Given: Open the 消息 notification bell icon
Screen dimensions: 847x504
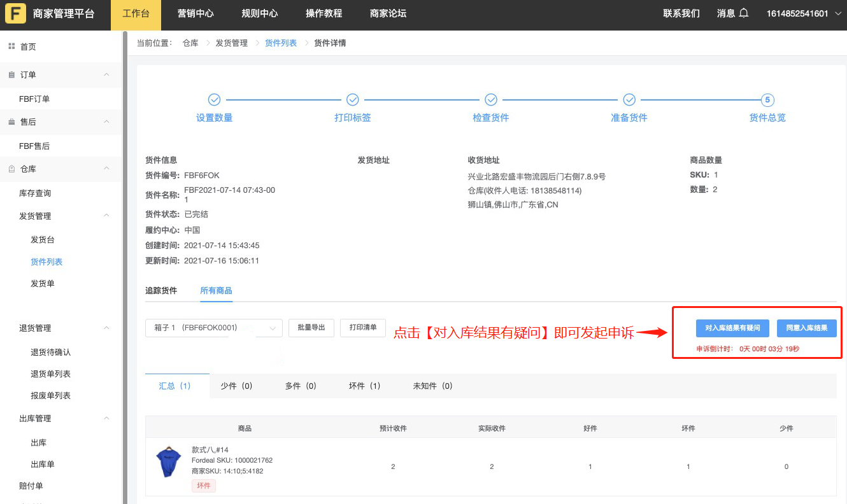Looking at the screenshot, I should tap(744, 12).
